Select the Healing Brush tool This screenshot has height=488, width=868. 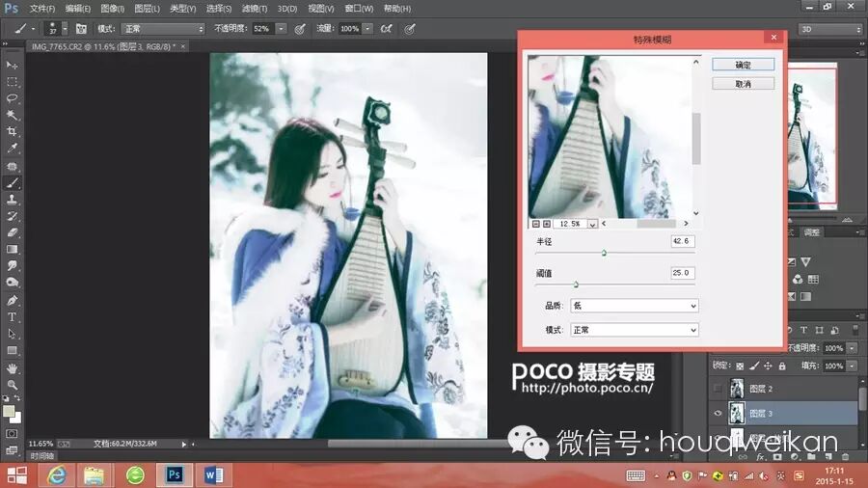point(12,166)
